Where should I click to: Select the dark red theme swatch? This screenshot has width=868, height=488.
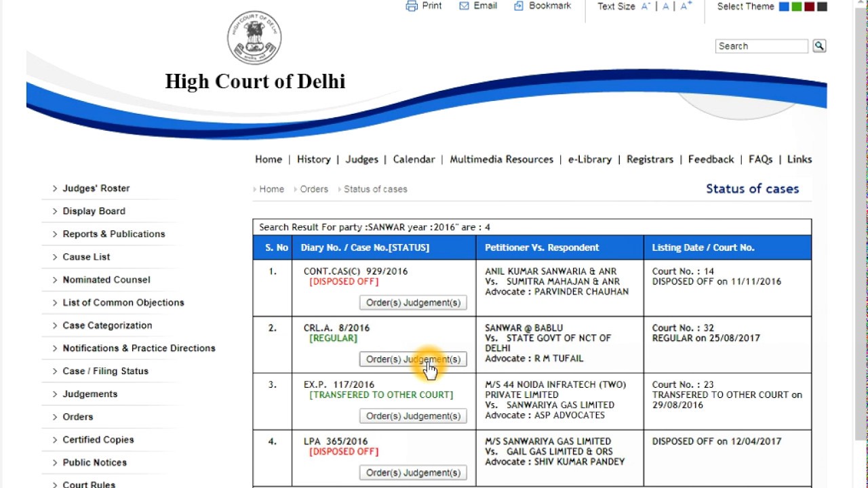(809, 7)
